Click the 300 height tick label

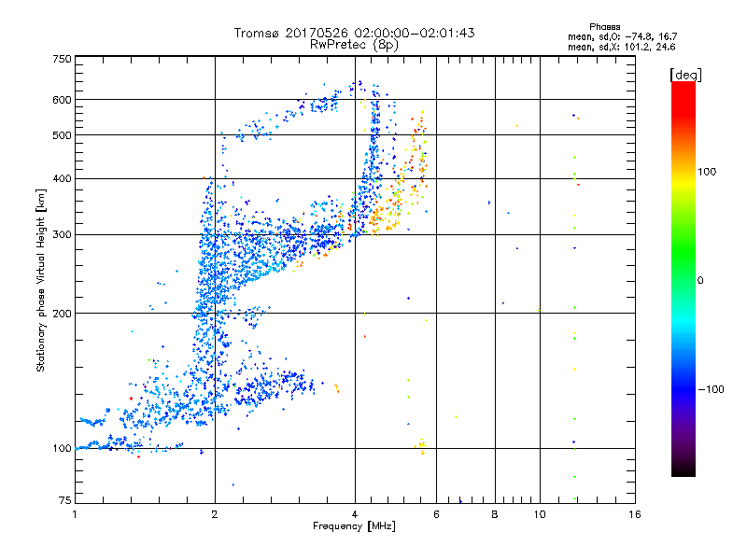tap(62, 234)
